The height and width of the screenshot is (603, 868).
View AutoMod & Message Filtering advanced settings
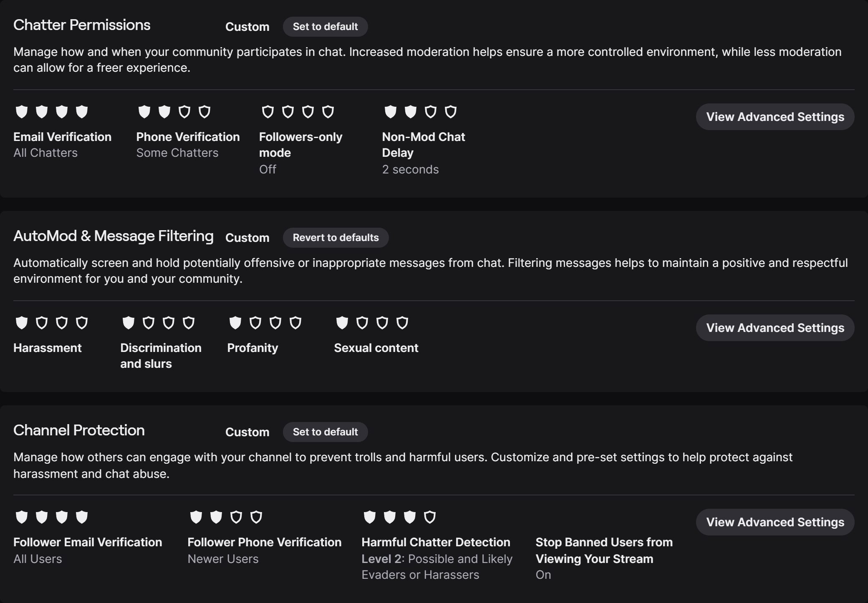775,328
